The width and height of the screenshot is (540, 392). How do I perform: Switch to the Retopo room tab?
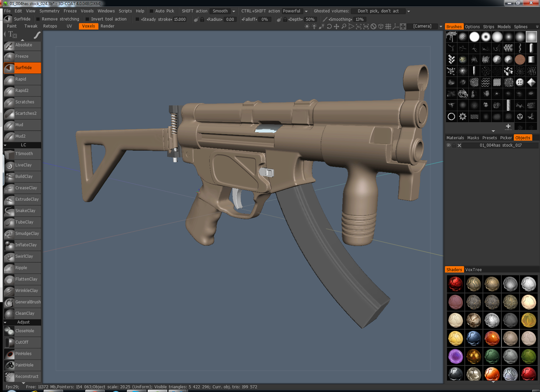[x=50, y=26]
